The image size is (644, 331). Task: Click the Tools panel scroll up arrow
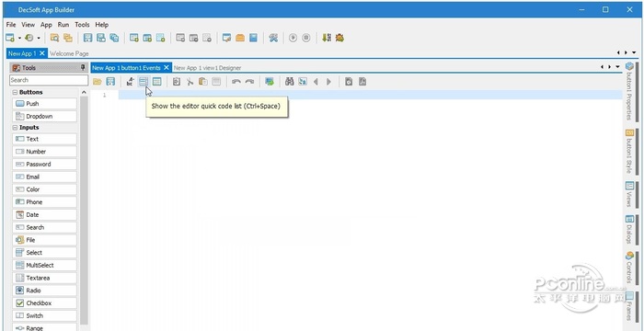pos(85,92)
